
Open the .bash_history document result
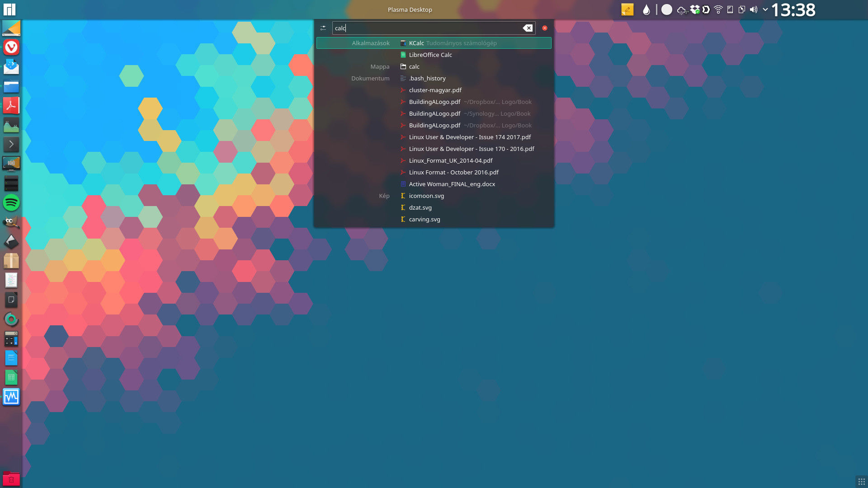point(434,78)
